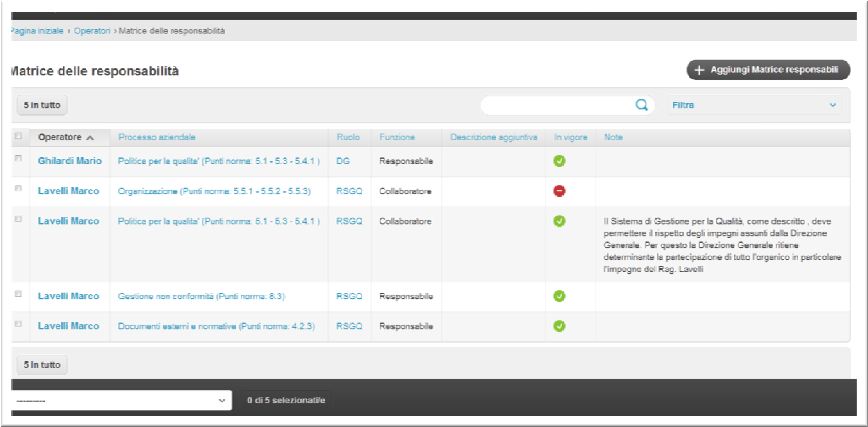Viewport: 868px width, 427px height.
Task: Open Documenti esterni e normative (Punti norma: 4.2.3) link
Action: coord(217,326)
